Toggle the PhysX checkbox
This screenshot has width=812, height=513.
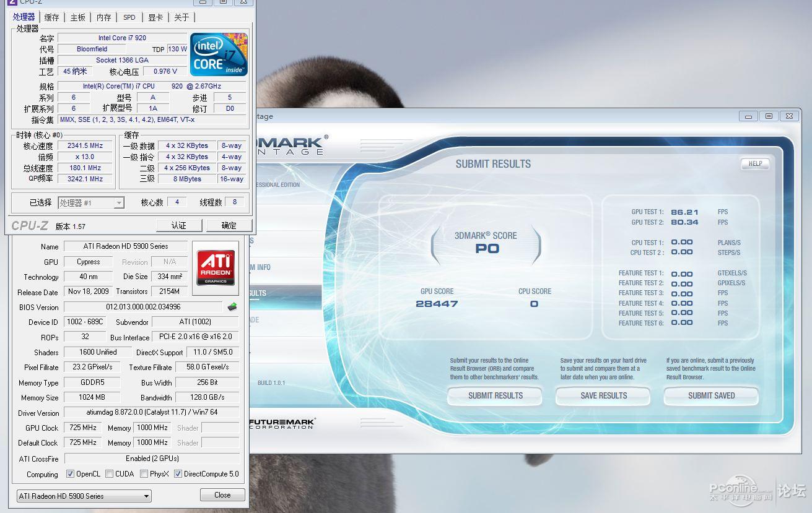tap(144, 474)
